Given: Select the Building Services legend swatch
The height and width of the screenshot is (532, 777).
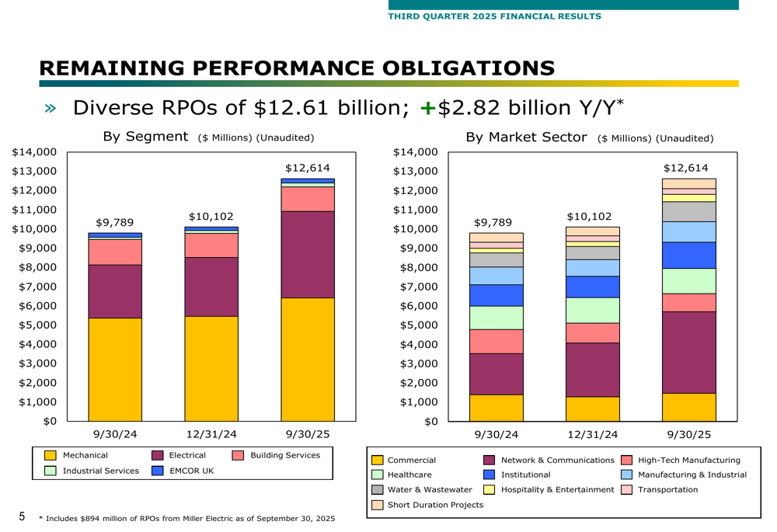Looking at the screenshot, I should [239, 456].
